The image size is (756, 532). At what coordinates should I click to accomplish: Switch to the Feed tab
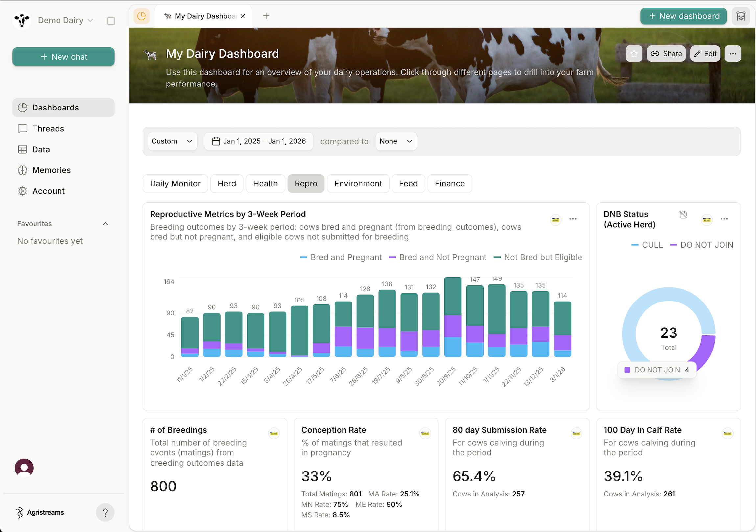pyautogui.click(x=408, y=184)
